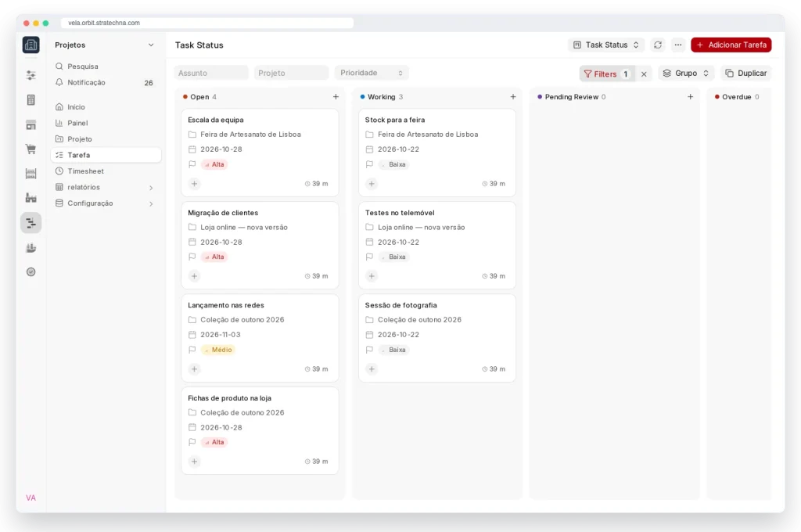Click the Filters button
Image resolution: width=801 pixels, height=532 pixels.
(x=606, y=74)
